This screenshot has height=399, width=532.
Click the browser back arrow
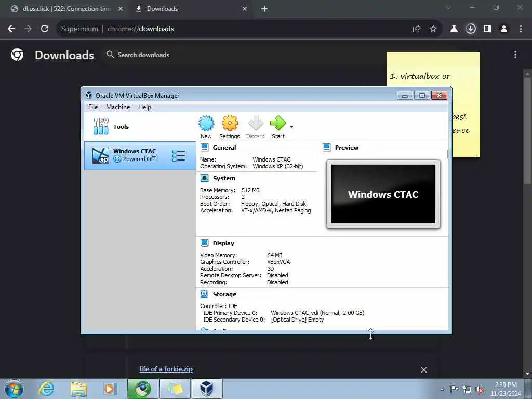(11, 29)
